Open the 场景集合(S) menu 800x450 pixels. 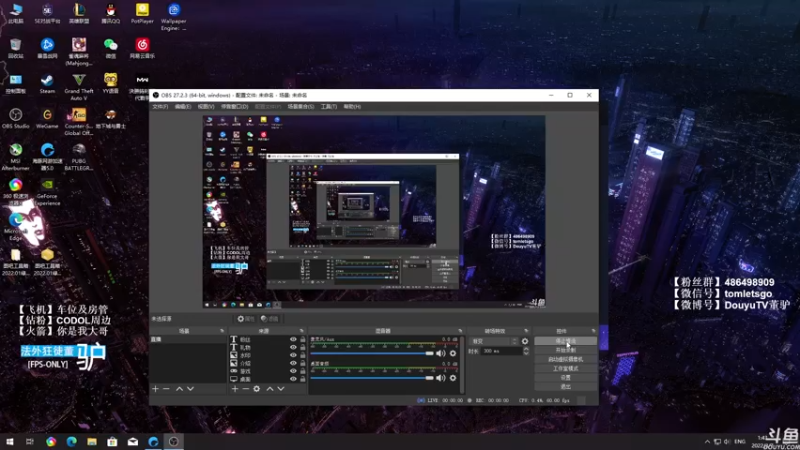(x=301, y=107)
